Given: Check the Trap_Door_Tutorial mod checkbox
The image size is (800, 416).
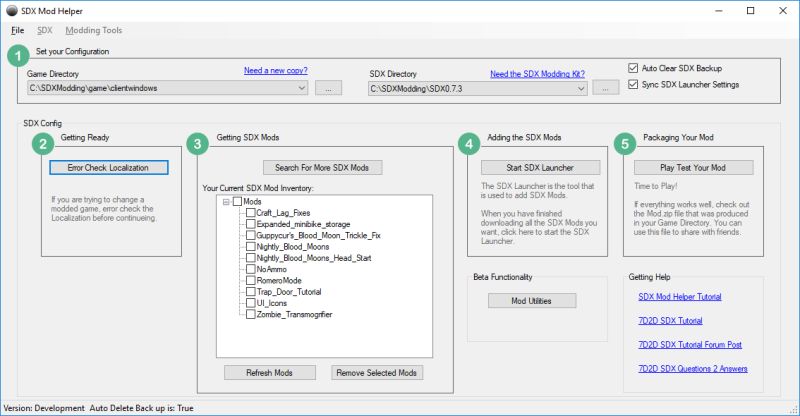Looking at the screenshot, I should coord(251,291).
